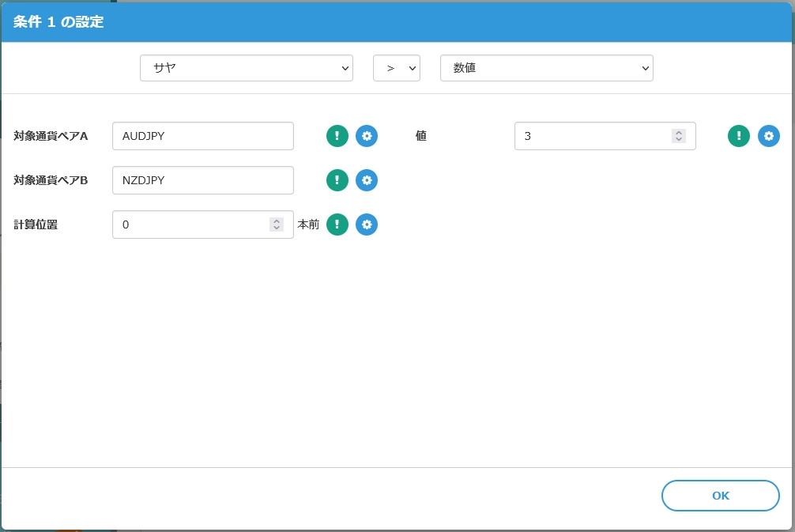The image size is (795, 532).
Task: Open gear settings for 計算位置
Action: tap(367, 224)
